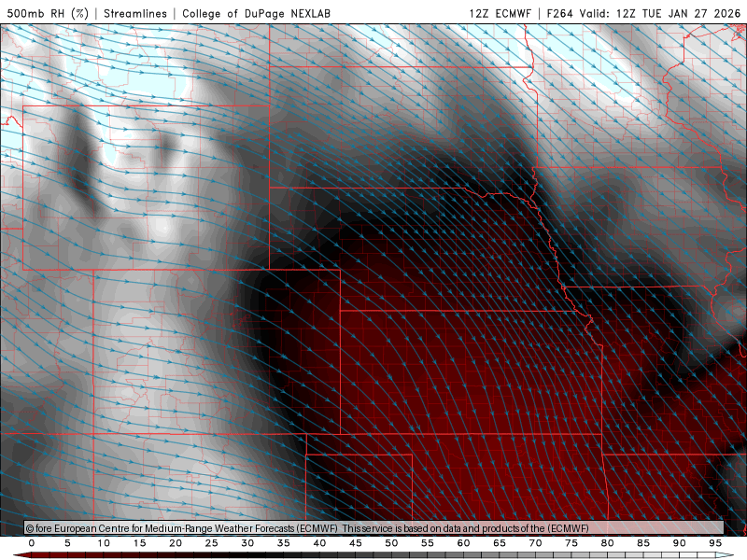Click the "95" label on the color scale

click(x=715, y=543)
